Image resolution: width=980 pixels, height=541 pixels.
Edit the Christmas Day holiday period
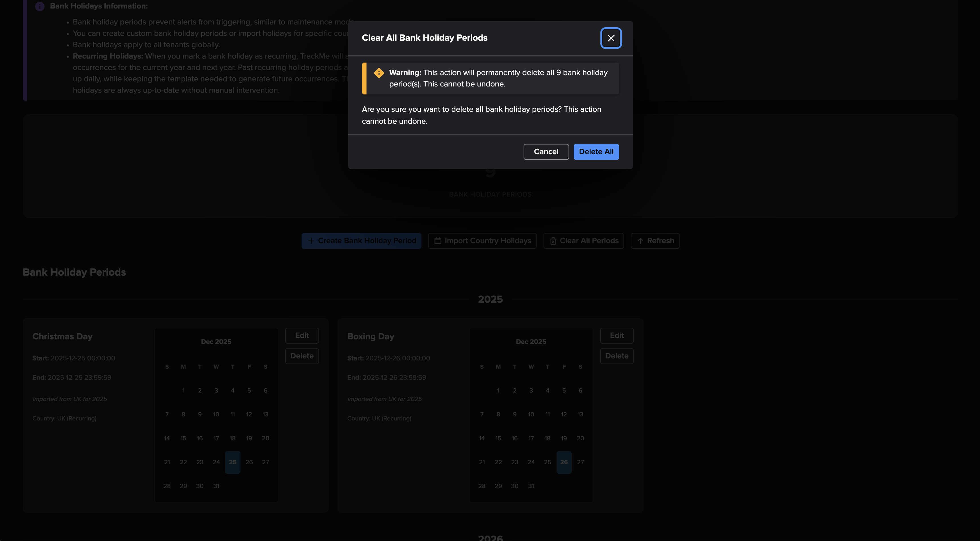point(302,335)
